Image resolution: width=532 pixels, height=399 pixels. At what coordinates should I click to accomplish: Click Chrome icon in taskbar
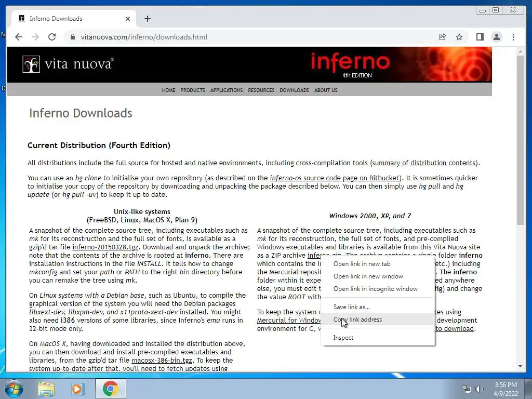pyautogui.click(x=110, y=389)
